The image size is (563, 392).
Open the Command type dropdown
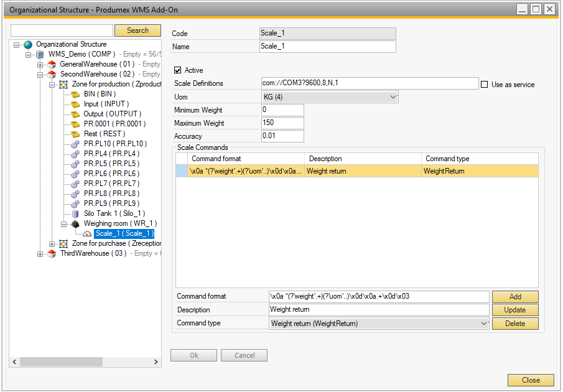485,324
